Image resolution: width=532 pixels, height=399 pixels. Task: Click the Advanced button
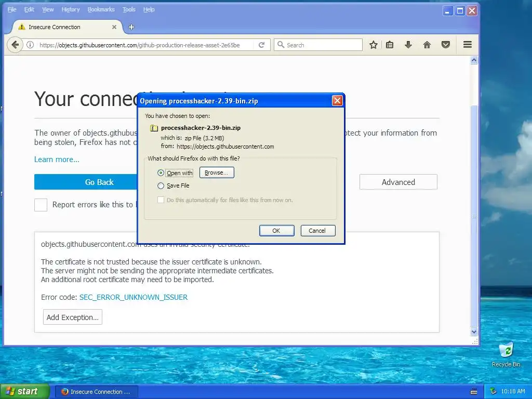(x=398, y=182)
